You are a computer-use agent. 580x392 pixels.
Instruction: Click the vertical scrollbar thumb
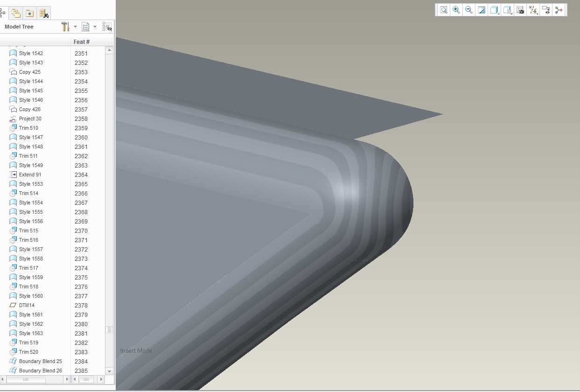tap(110, 329)
